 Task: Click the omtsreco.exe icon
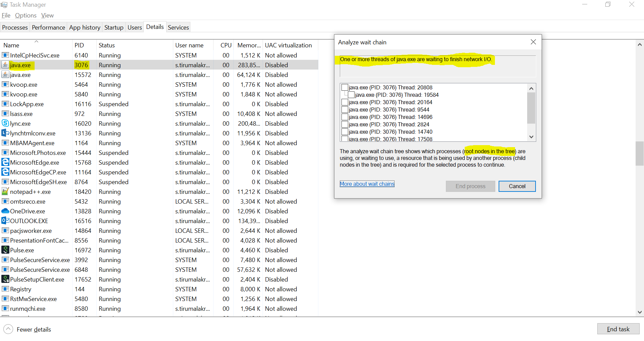(x=5, y=201)
